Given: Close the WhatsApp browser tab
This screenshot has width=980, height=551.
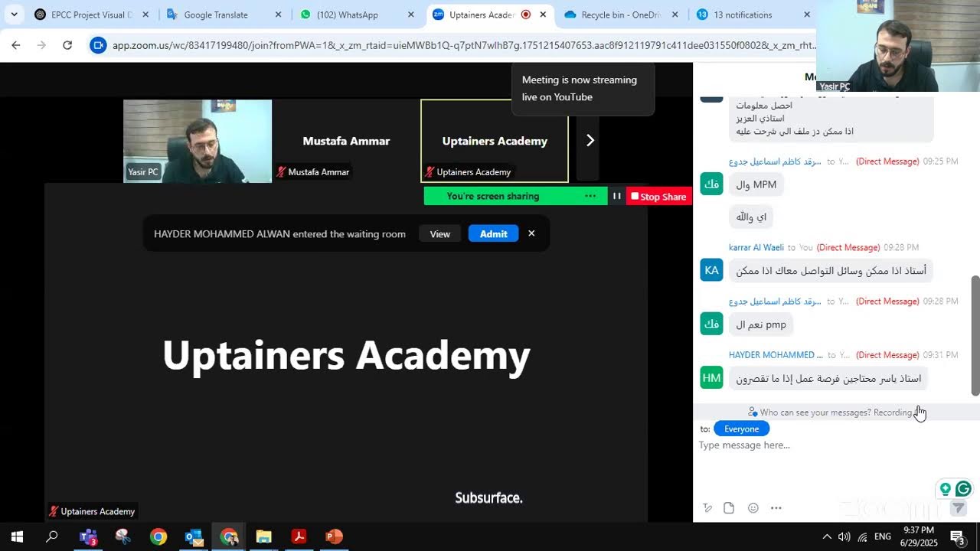Looking at the screenshot, I should point(411,15).
